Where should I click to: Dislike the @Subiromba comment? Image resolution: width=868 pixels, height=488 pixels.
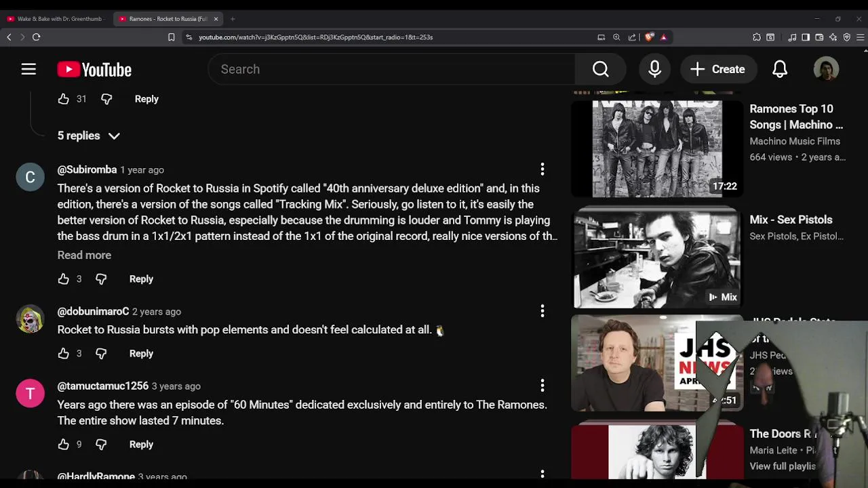pyautogui.click(x=101, y=279)
